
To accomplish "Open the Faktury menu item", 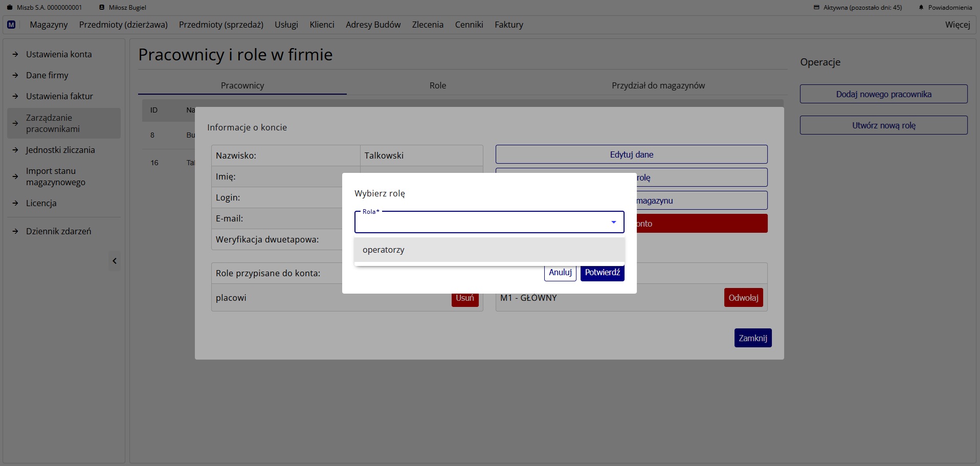I will click(508, 25).
